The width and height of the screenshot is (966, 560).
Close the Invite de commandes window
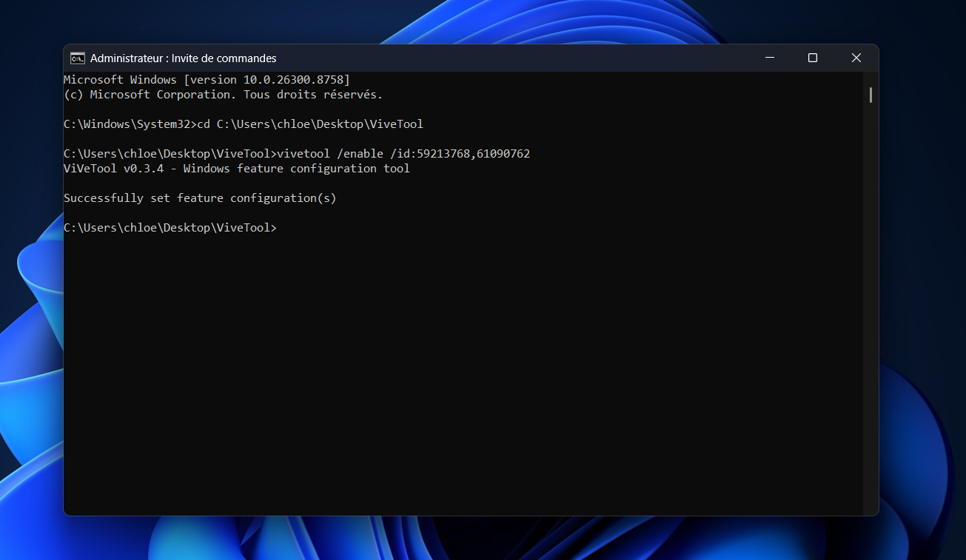pos(856,58)
